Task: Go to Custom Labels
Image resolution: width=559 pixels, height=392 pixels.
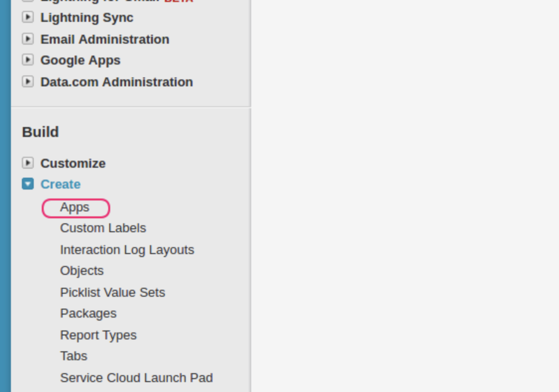Action: point(103,228)
